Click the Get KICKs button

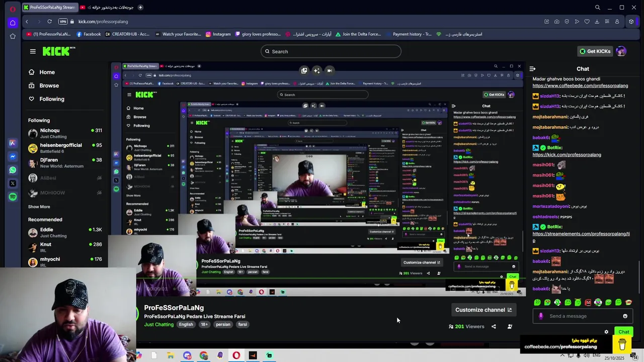point(595,51)
